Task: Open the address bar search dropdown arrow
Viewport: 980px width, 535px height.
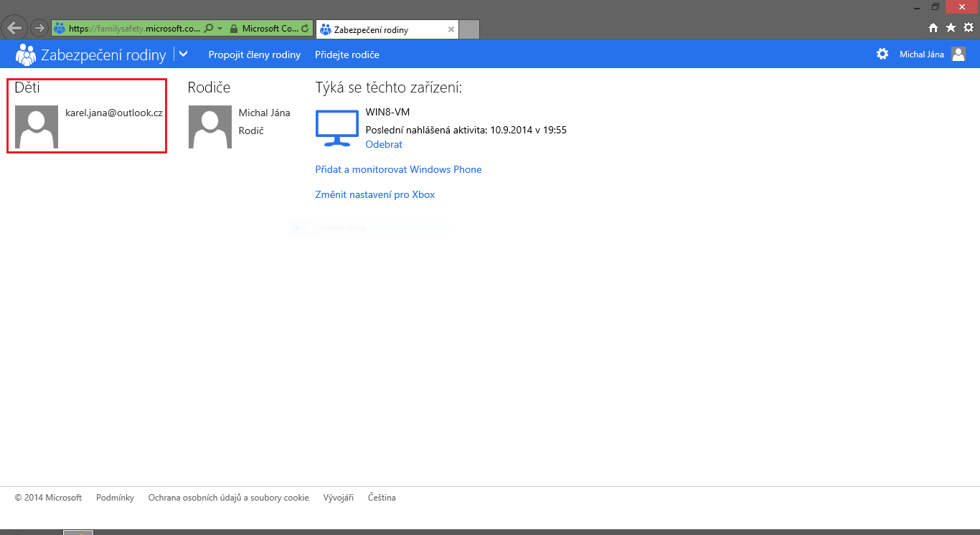Action: pyautogui.click(x=220, y=29)
